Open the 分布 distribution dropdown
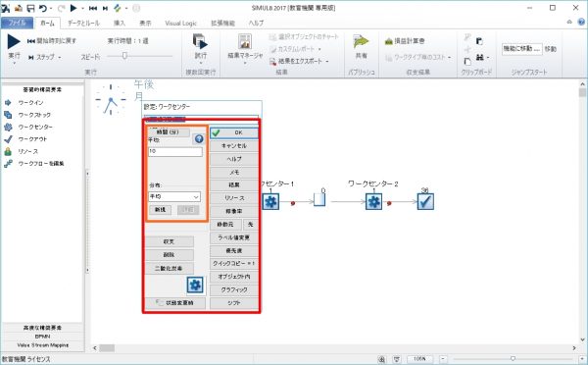The width and height of the screenshot is (588, 365). (174, 196)
